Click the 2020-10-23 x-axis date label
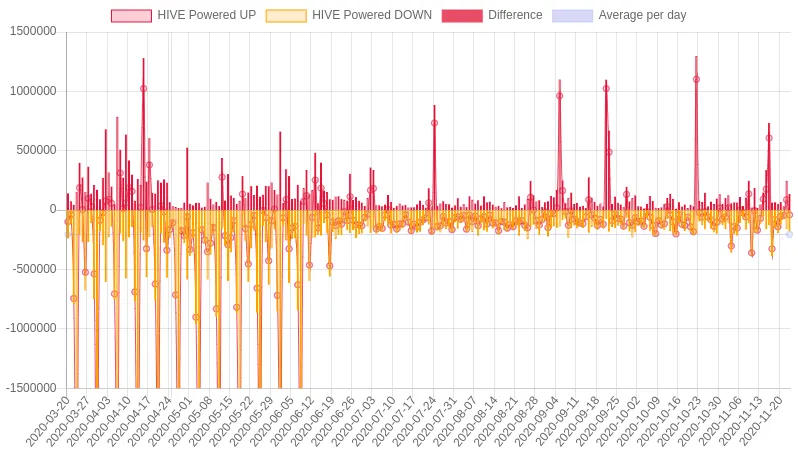This screenshot has height=450, width=798. coord(678,421)
